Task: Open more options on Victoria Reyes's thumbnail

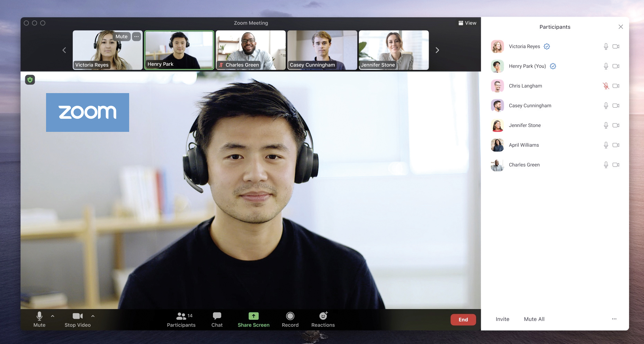Action: (x=137, y=36)
